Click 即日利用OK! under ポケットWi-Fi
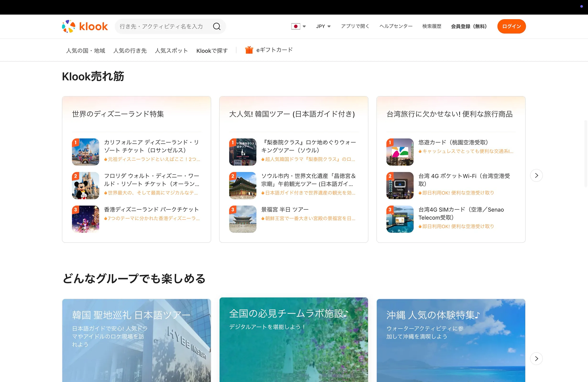This screenshot has width=588, height=382. click(x=456, y=193)
